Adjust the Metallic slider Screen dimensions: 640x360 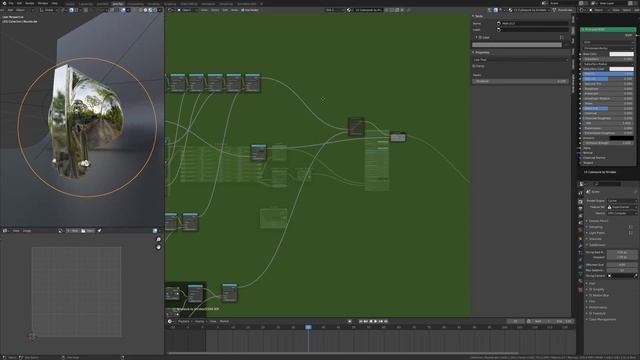tap(608, 74)
